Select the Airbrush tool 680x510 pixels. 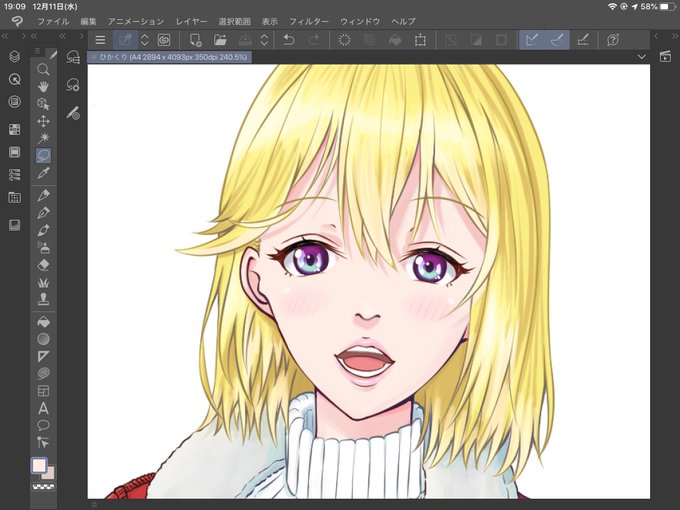43,248
